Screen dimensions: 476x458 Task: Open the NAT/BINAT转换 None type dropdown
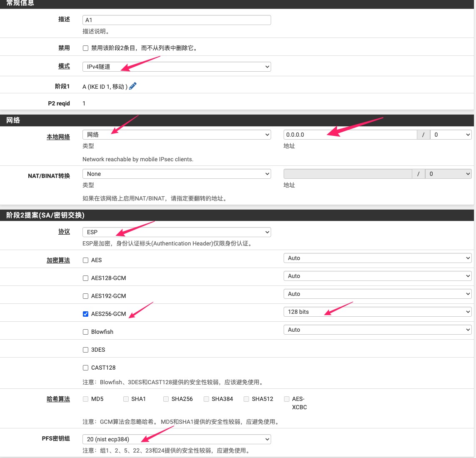coord(177,174)
